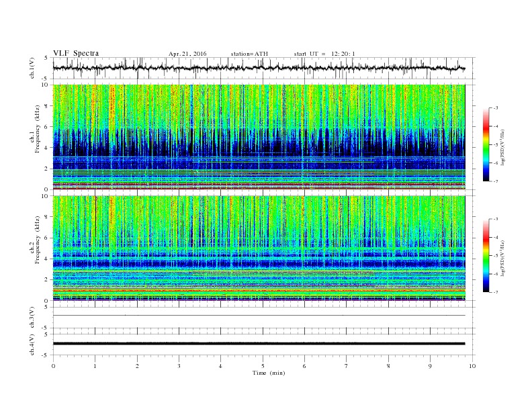Click the lower 'log(PSD)(V²/Hz)' colorbar label
This screenshot has width=532, height=411.
(502, 258)
